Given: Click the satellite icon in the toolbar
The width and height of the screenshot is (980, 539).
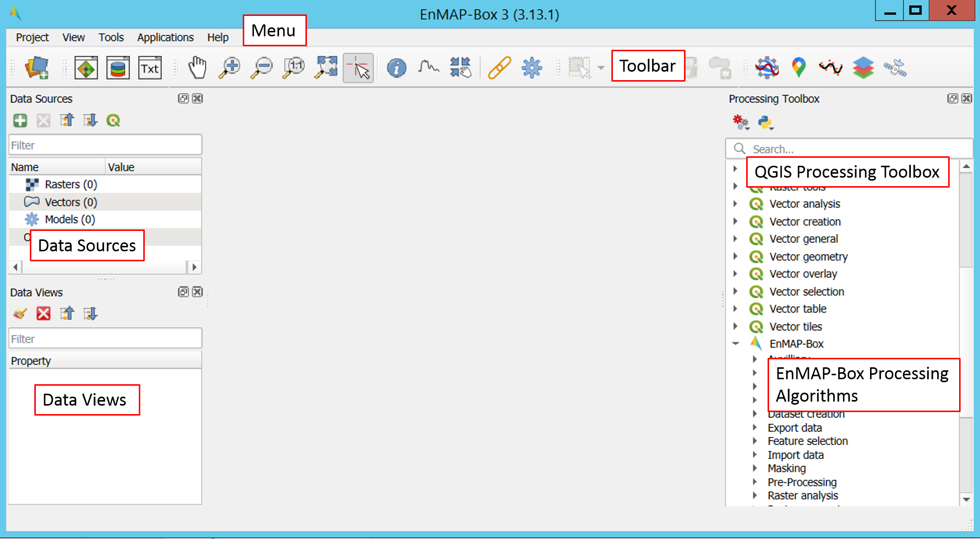Looking at the screenshot, I should 895,68.
